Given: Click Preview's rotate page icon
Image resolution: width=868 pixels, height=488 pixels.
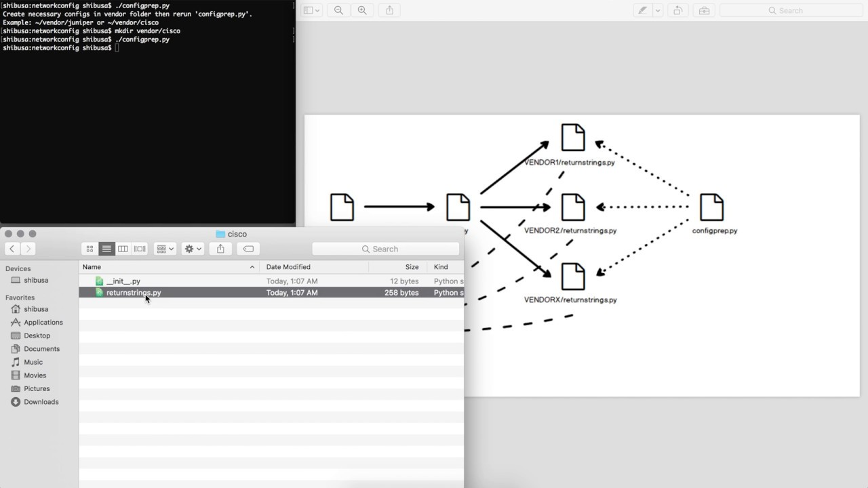Looking at the screenshot, I should click(678, 10).
